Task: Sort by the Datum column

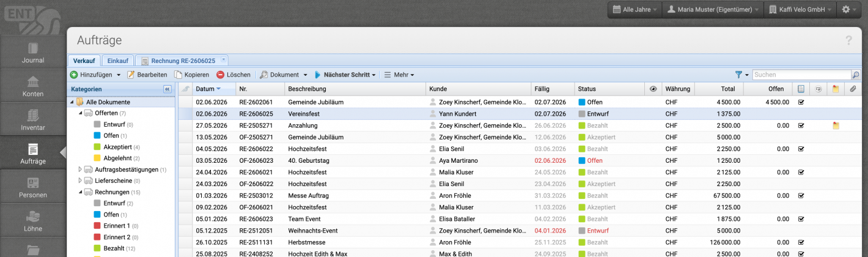Action: (214, 89)
